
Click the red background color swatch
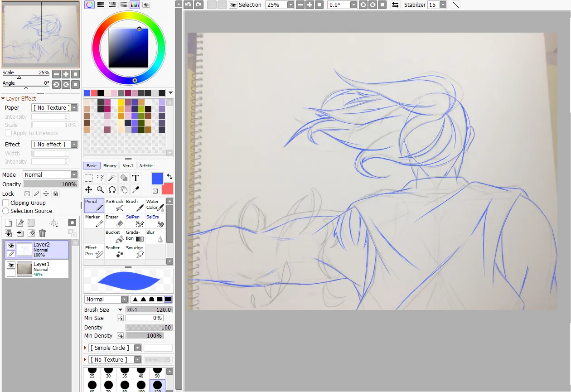pos(167,189)
